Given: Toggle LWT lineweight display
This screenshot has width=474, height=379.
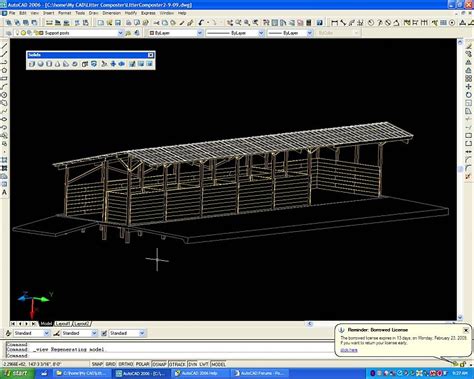Looking at the screenshot, I should [204, 364].
